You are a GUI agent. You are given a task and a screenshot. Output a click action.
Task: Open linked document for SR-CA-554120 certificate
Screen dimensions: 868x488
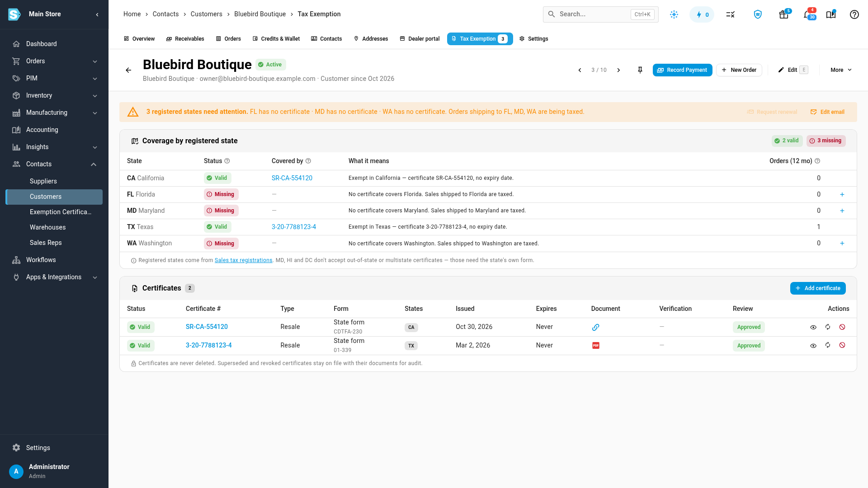(x=596, y=327)
